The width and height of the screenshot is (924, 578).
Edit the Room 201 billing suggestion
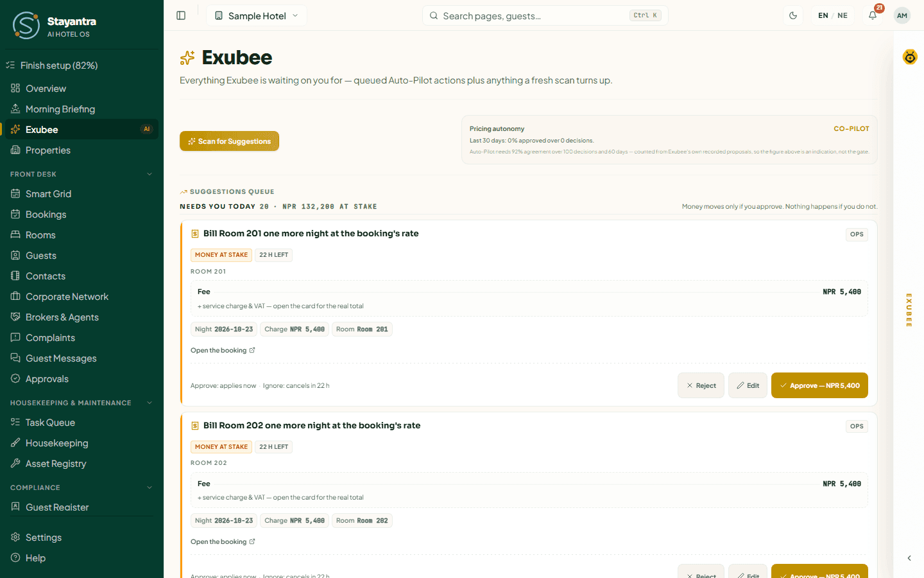pyautogui.click(x=748, y=385)
